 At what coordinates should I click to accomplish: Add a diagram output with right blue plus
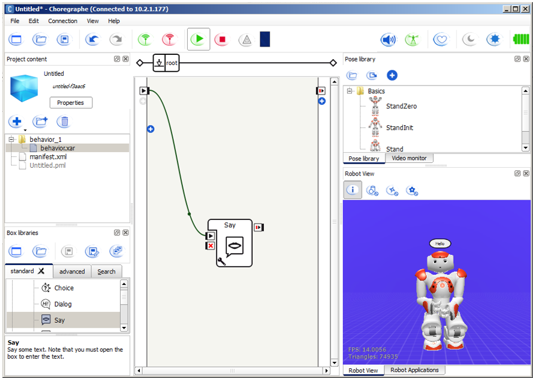(x=322, y=101)
